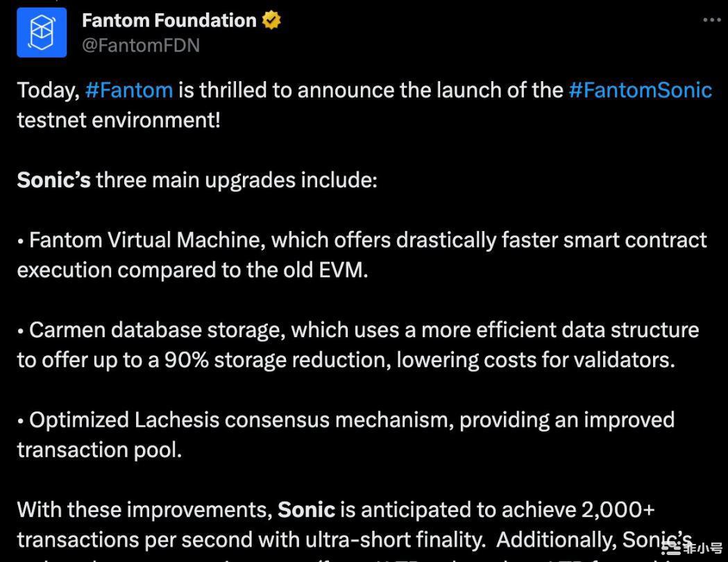728x562 pixels.
Task: Click the Optimized Lachesis consensus bullet
Action: 346,435
